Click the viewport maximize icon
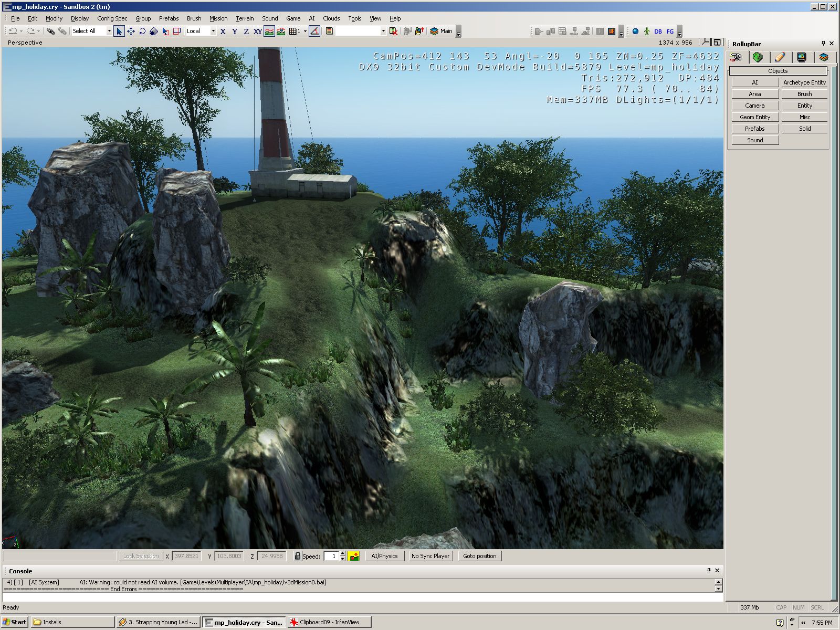The image size is (840, 630). click(717, 43)
